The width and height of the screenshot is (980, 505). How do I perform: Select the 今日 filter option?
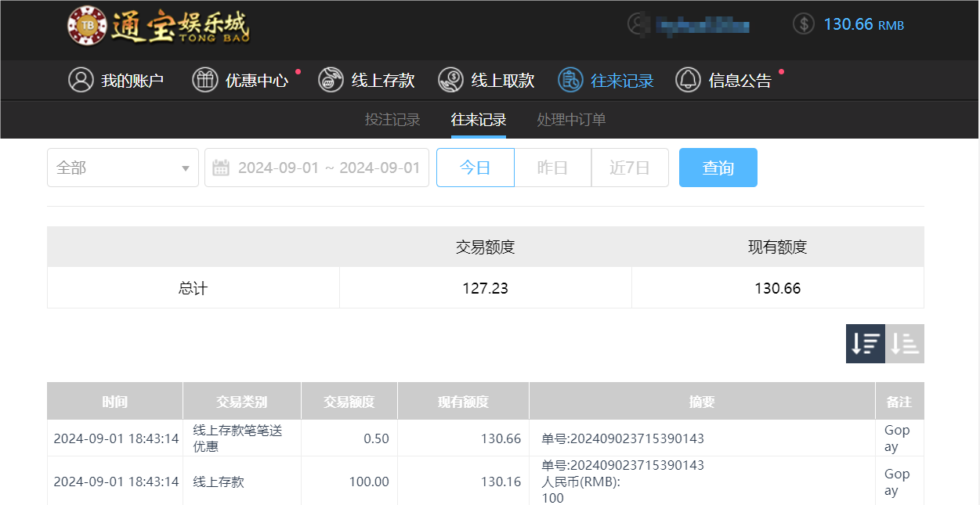coord(475,167)
